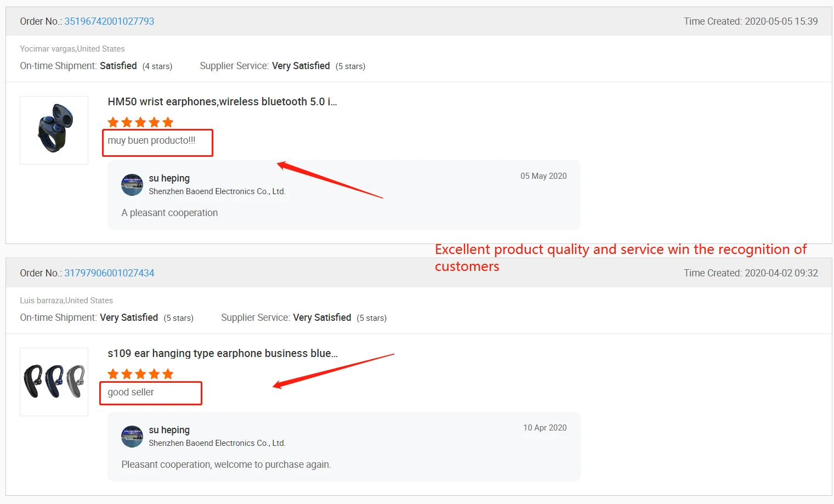Click the 'A pleasant cooperation' reply text
This screenshot has height=504, width=834.
169,213
